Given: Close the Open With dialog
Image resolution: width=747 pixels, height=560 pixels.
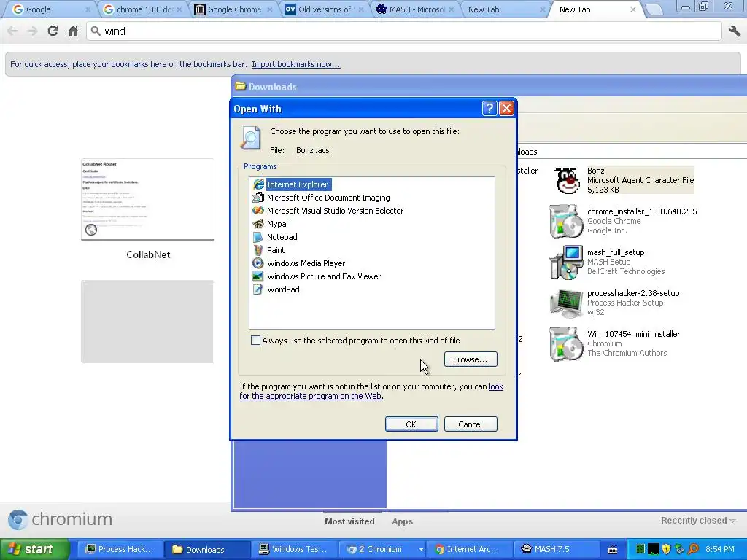Looking at the screenshot, I should click(x=506, y=109).
